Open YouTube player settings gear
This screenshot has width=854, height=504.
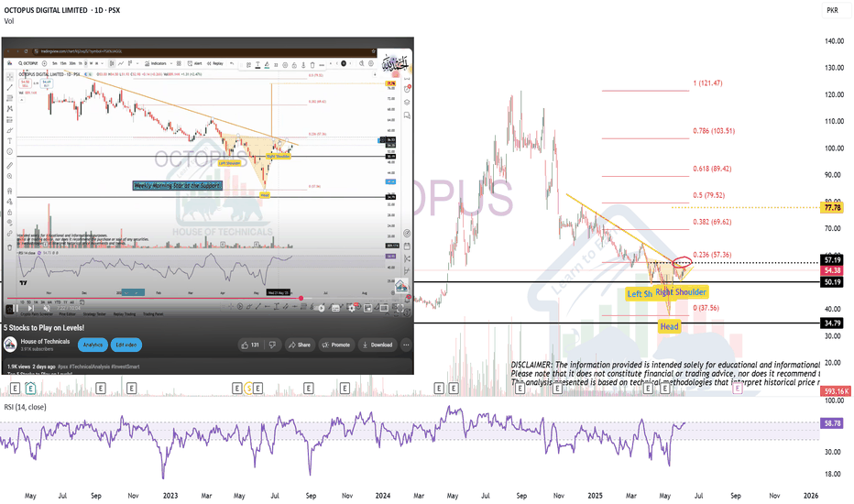(352, 308)
